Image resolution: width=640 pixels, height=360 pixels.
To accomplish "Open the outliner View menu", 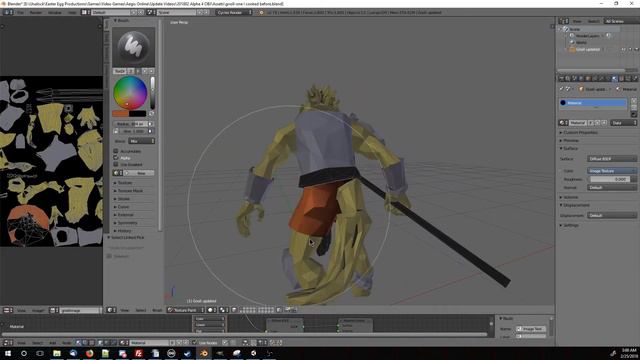I will click(x=577, y=21).
